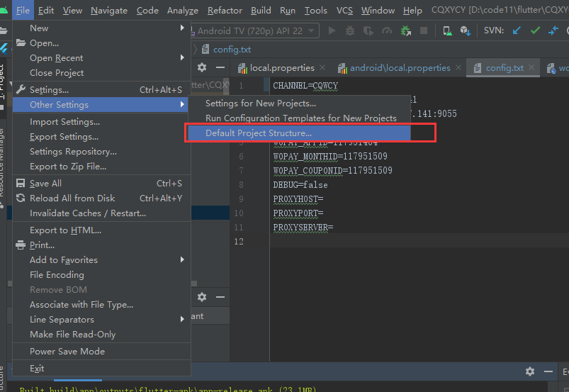Click Associate with File Type...
Screen dimensions: 569x392
click(x=101, y=305)
